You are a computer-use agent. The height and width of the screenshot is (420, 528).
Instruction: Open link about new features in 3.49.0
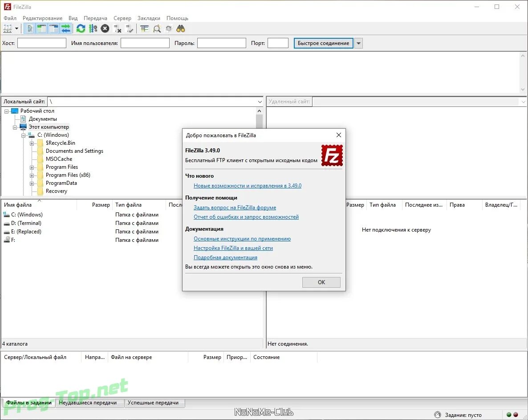tap(248, 186)
